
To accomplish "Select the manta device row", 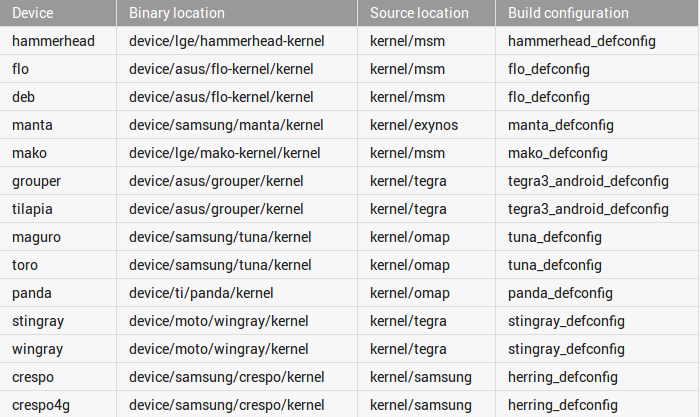I will pyautogui.click(x=350, y=125).
